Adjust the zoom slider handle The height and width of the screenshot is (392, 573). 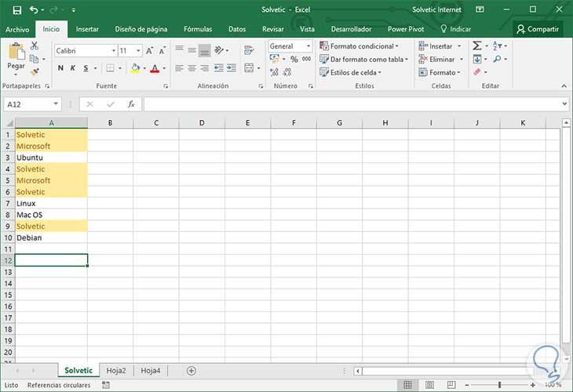(499, 385)
